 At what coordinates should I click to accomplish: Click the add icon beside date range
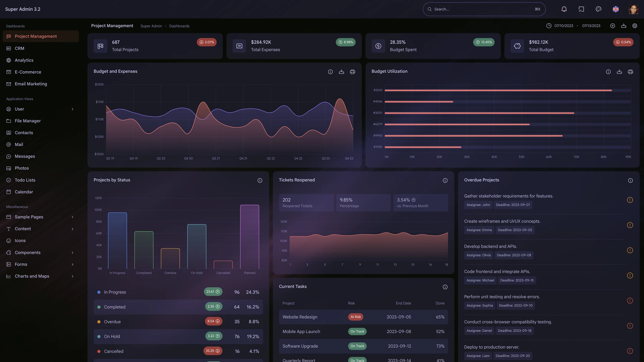click(x=612, y=26)
